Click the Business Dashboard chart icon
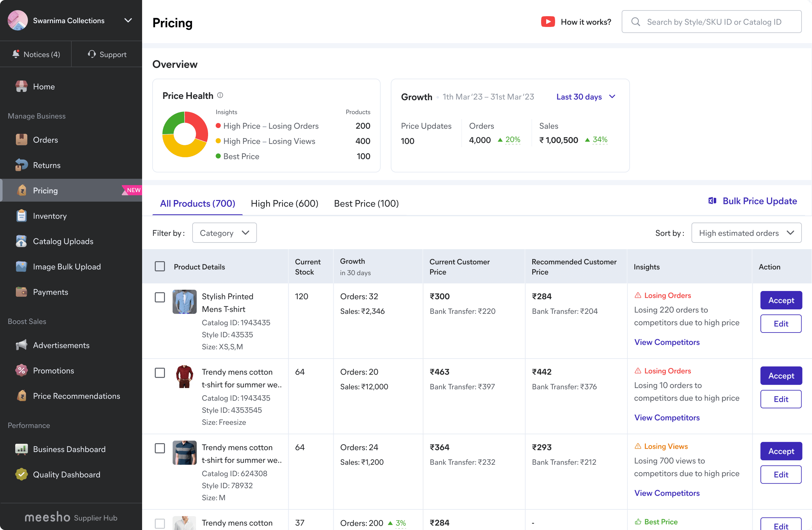Viewport: 812px width, 530px height. [x=22, y=449]
